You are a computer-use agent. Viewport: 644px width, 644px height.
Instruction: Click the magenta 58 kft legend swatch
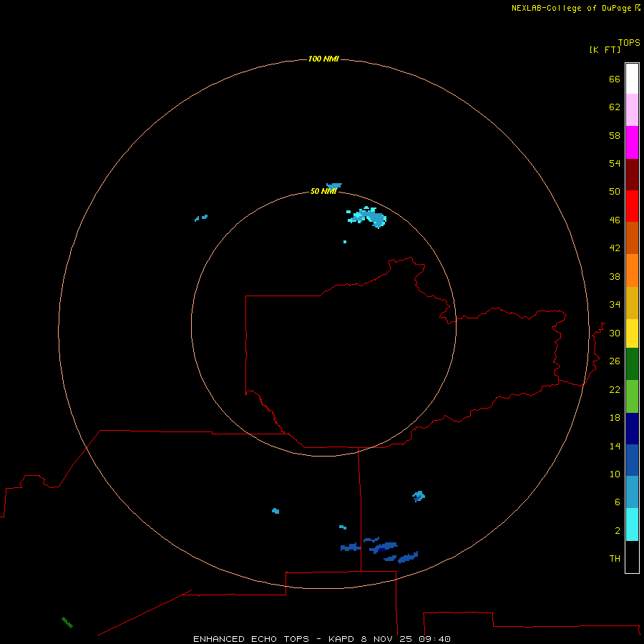pyautogui.click(x=632, y=142)
